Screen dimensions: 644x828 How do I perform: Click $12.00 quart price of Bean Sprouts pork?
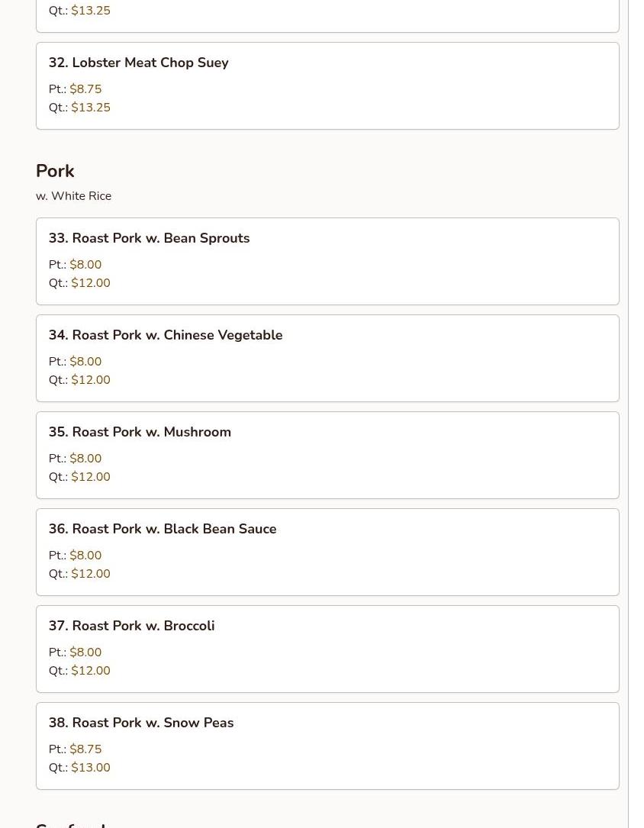tap(91, 283)
